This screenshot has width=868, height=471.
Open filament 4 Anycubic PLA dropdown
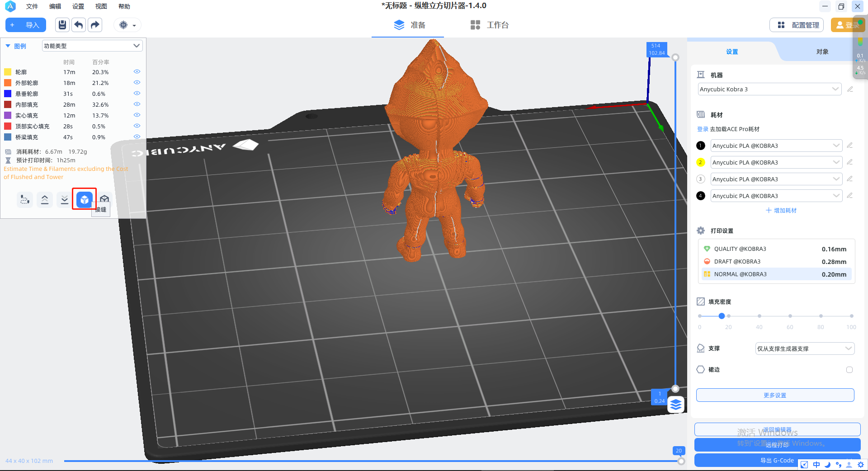[776, 196]
